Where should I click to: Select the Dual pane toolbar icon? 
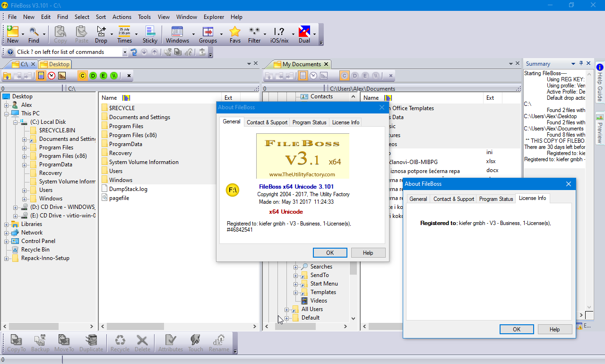coord(304,32)
